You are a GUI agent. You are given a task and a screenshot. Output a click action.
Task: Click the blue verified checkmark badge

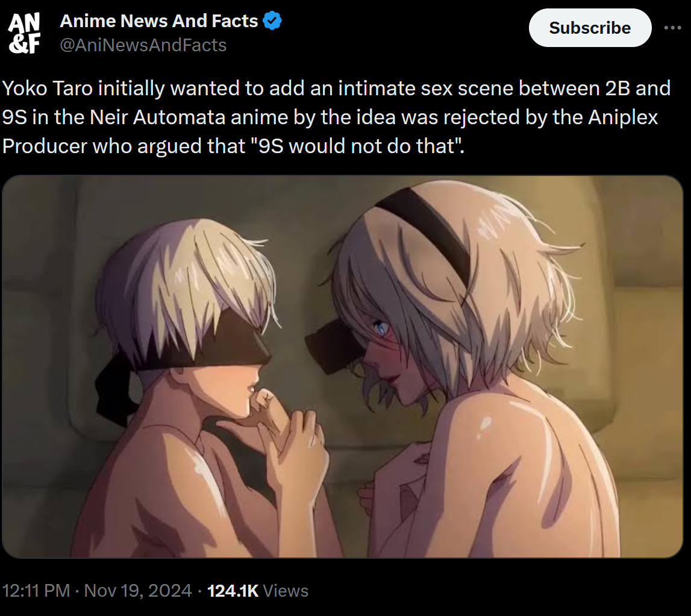pos(272,20)
